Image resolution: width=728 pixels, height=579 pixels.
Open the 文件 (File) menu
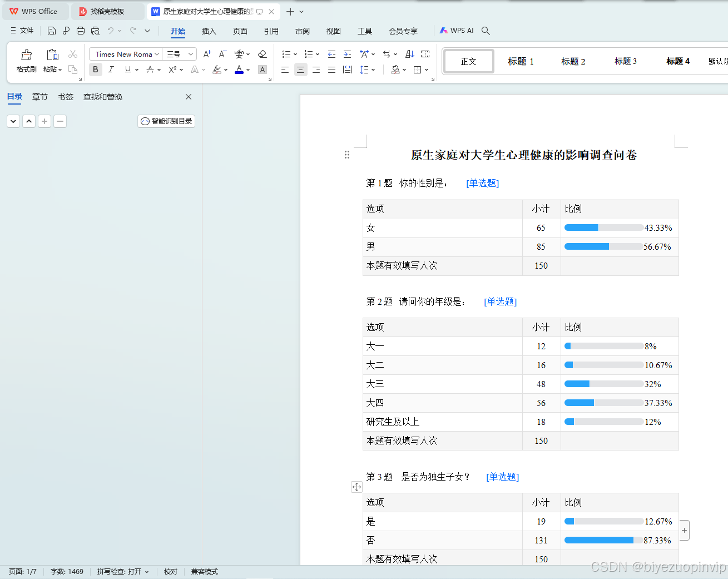tap(22, 31)
